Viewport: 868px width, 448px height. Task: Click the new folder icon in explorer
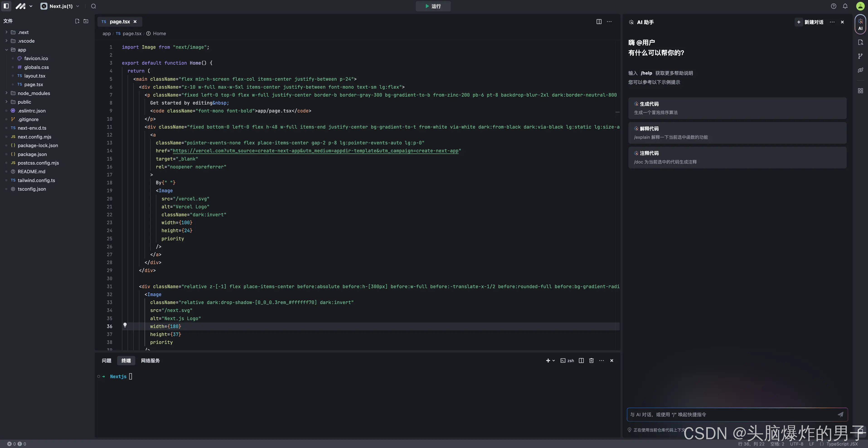coord(86,21)
